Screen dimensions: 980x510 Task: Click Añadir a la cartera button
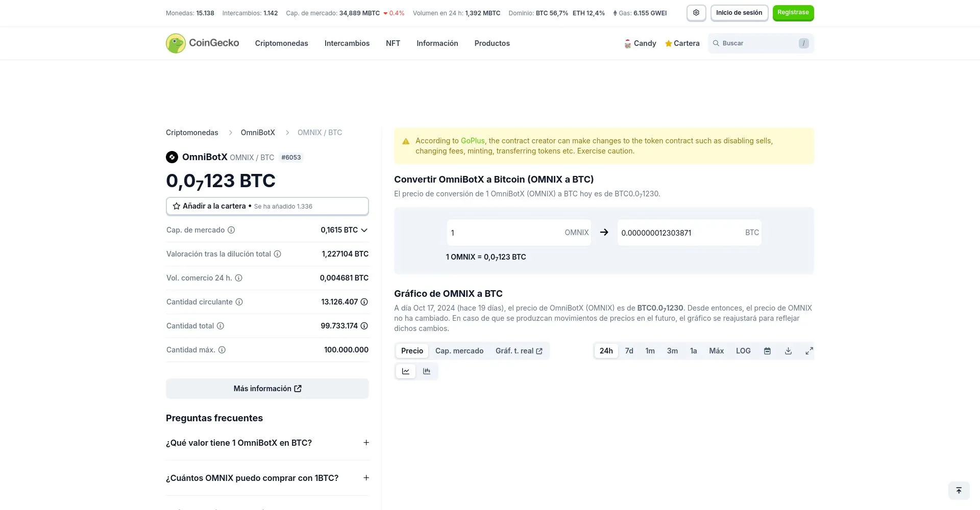click(x=267, y=206)
